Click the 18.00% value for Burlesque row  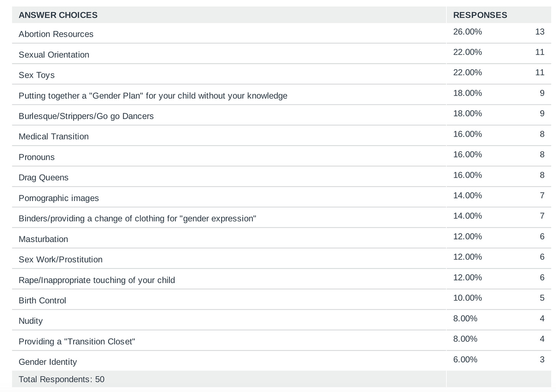click(467, 113)
